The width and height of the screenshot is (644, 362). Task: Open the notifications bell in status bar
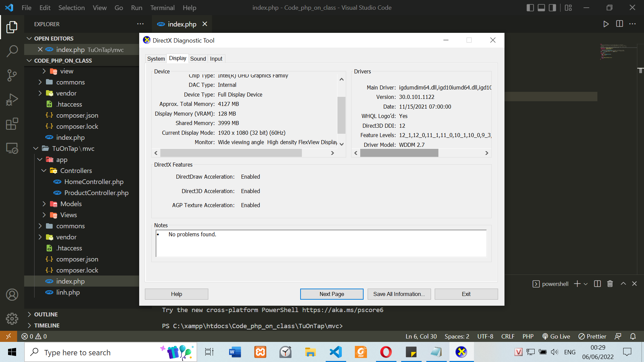pyautogui.click(x=633, y=336)
